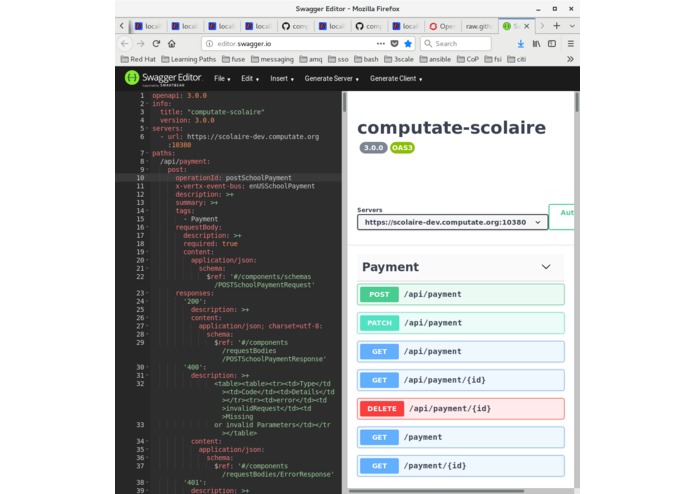695x494 pixels.
Task: Open the Generate Client menu
Action: (x=396, y=78)
